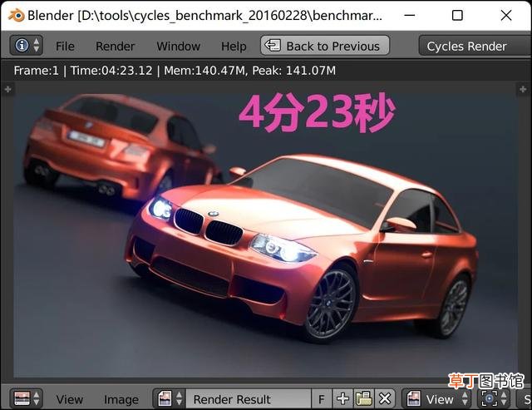Open the Help menu
Image resolution: width=532 pixels, height=410 pixels.
[x=234, y=47]
